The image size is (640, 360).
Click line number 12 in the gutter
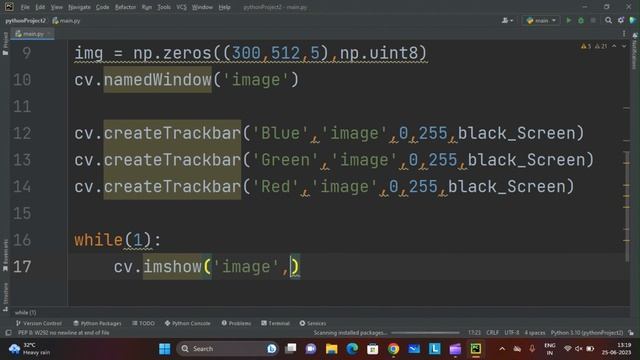pyautogui.click(x=22, y=133)
